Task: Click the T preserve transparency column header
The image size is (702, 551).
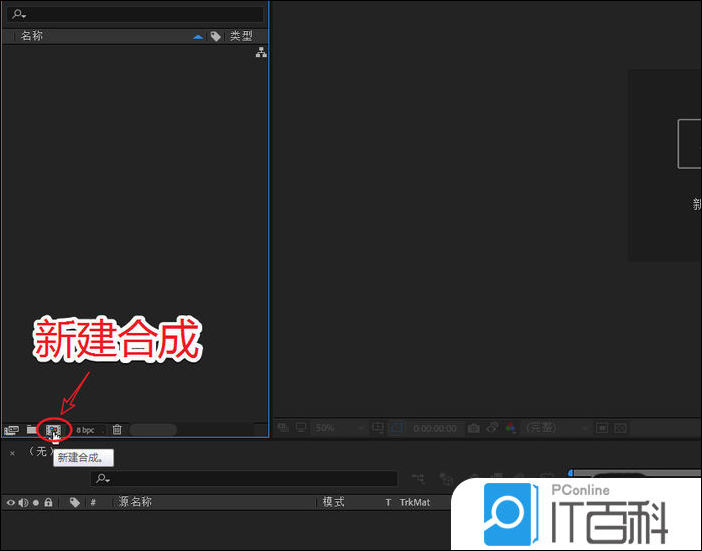Action: click(388, 503)
